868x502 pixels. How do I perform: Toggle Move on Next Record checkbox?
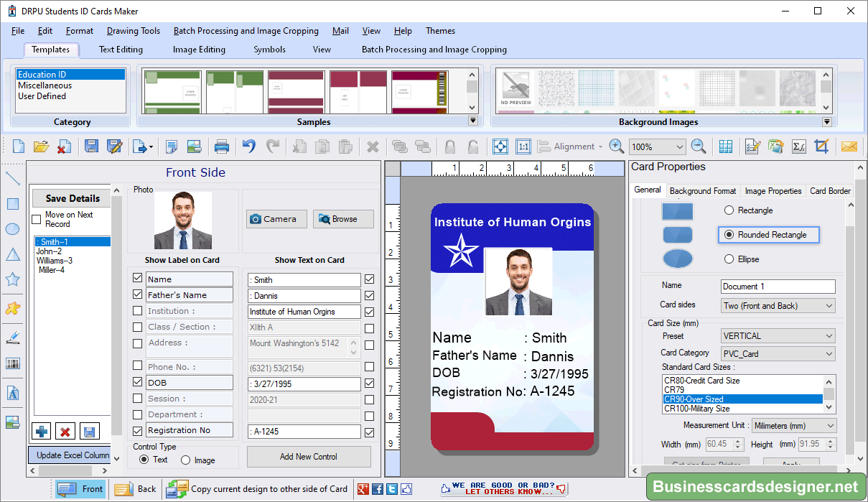(x=37, y=219)
